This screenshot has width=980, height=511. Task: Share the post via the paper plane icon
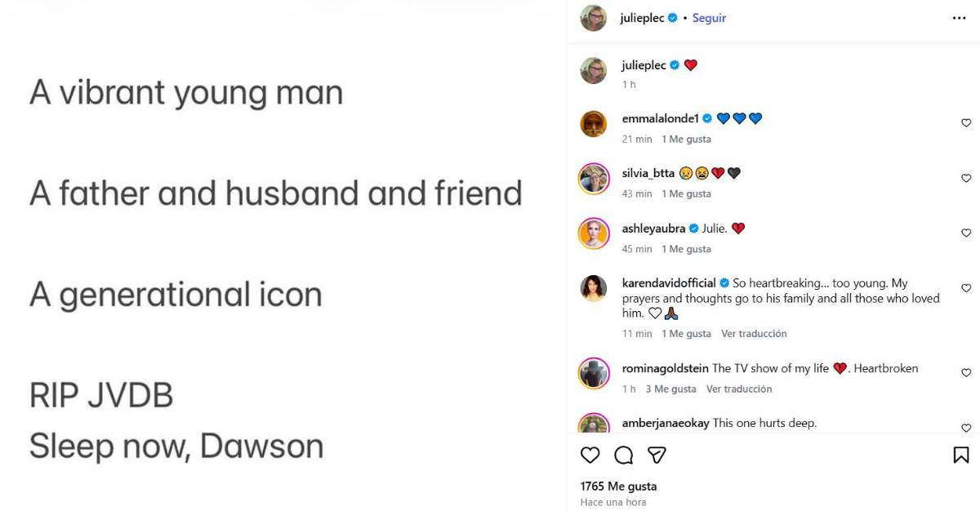[x=656, y=455]
